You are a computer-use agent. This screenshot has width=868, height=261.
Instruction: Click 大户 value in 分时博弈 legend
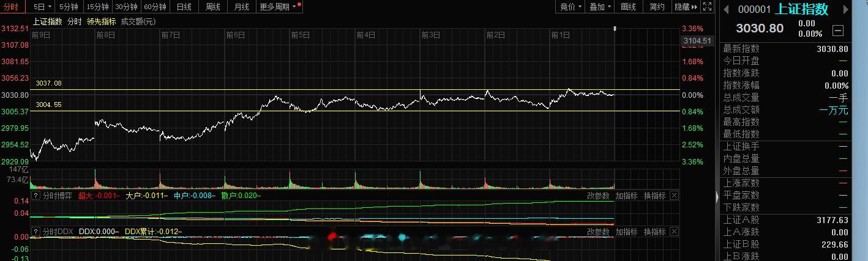146,196
